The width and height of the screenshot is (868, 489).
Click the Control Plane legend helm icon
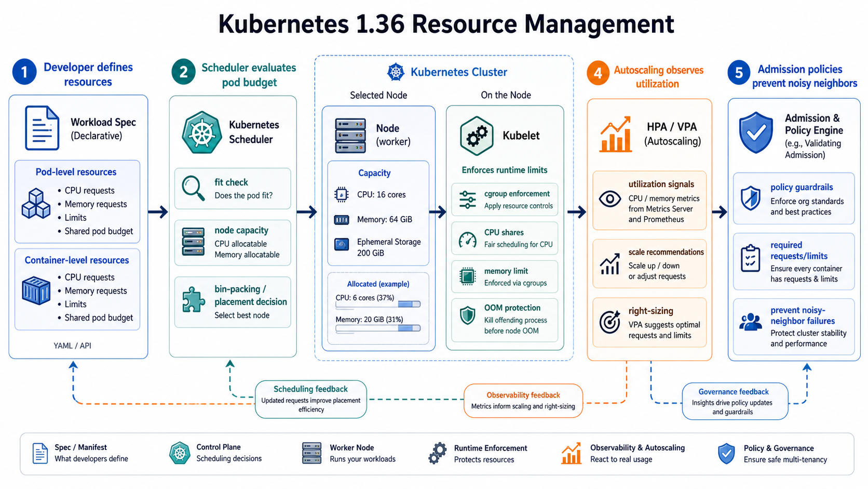(x=180, y=453)
